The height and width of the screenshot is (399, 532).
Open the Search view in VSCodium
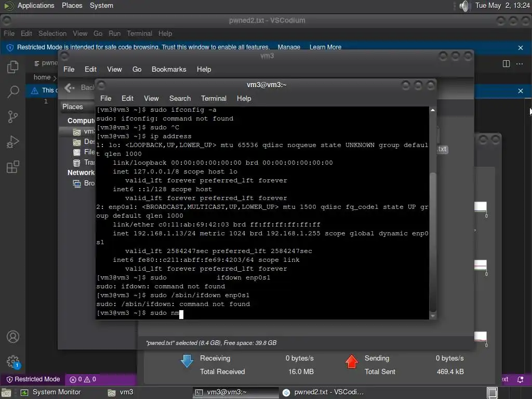click(13, 91)
